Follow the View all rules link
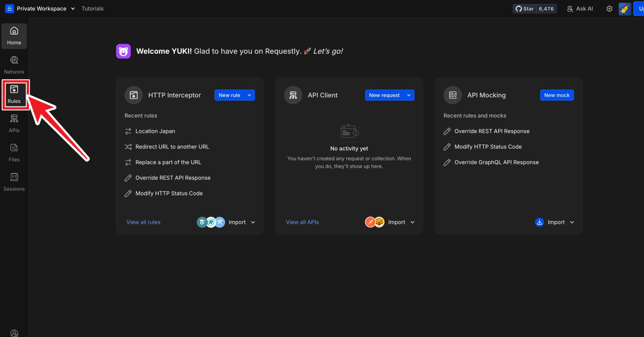The height and width of the screenshot is (337, 644). [143, 222]
